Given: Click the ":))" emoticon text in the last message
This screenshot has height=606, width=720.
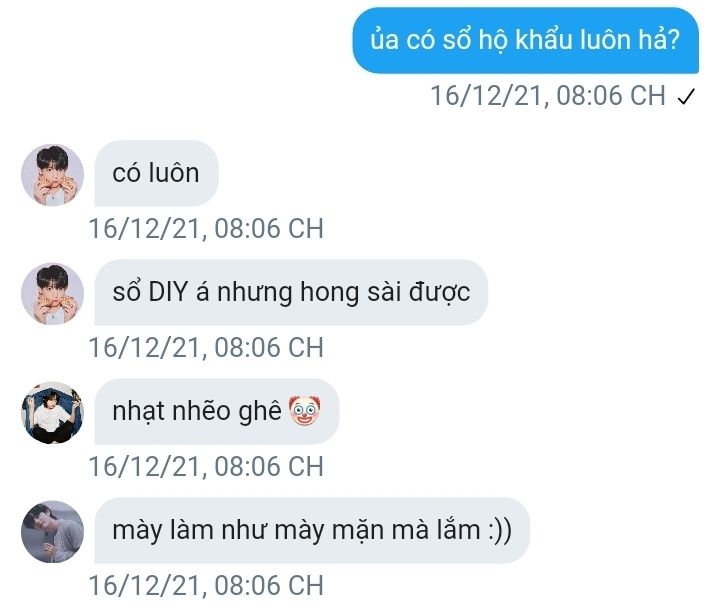Looking at the screenshot, I should 500,531.
